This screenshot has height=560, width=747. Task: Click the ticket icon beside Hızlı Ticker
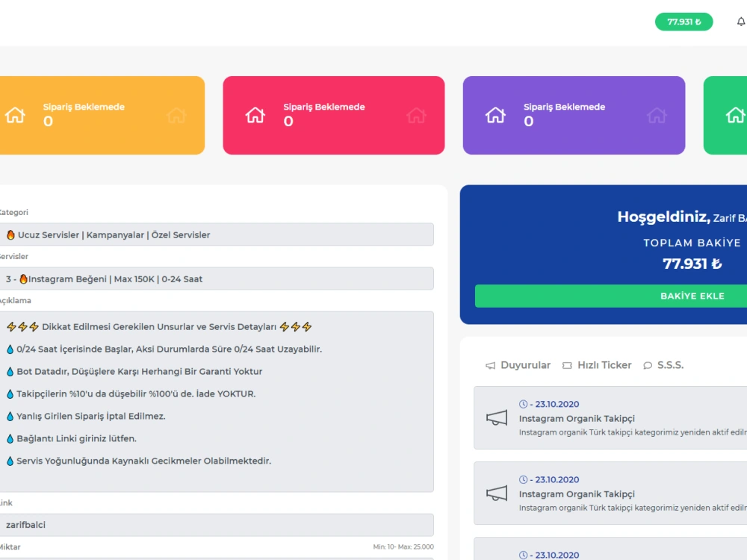567,366
